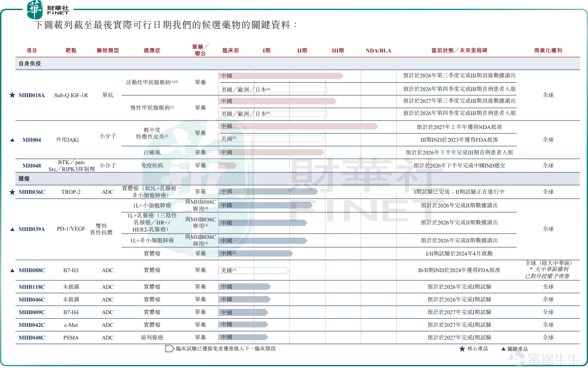
Task: Click the star icon beside MHB018A
Action: click(12, 95)
